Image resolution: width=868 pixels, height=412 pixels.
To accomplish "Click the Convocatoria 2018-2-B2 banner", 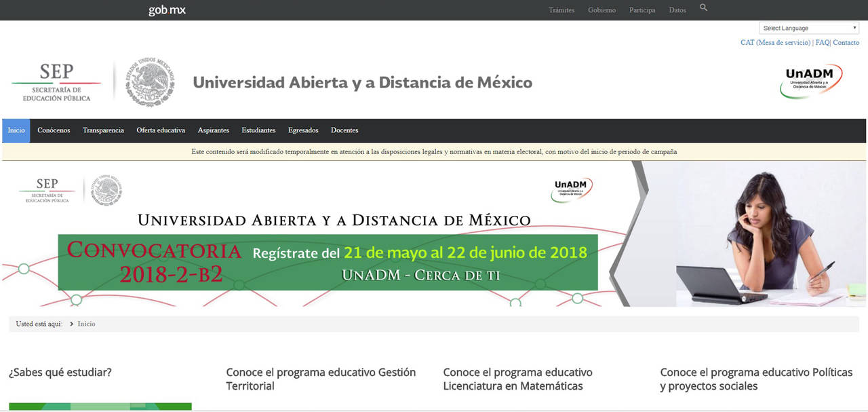I will [x=328, y=262].
